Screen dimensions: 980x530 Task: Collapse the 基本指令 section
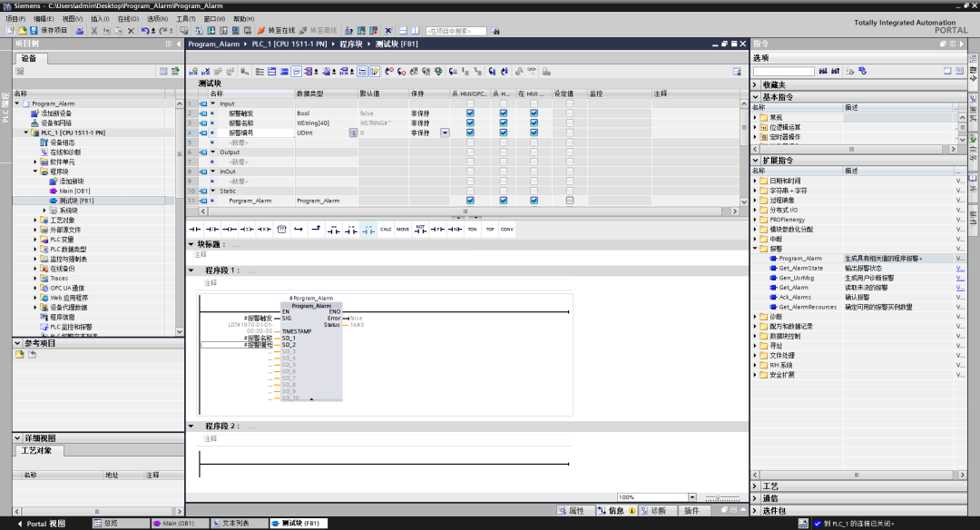point(755,97)
